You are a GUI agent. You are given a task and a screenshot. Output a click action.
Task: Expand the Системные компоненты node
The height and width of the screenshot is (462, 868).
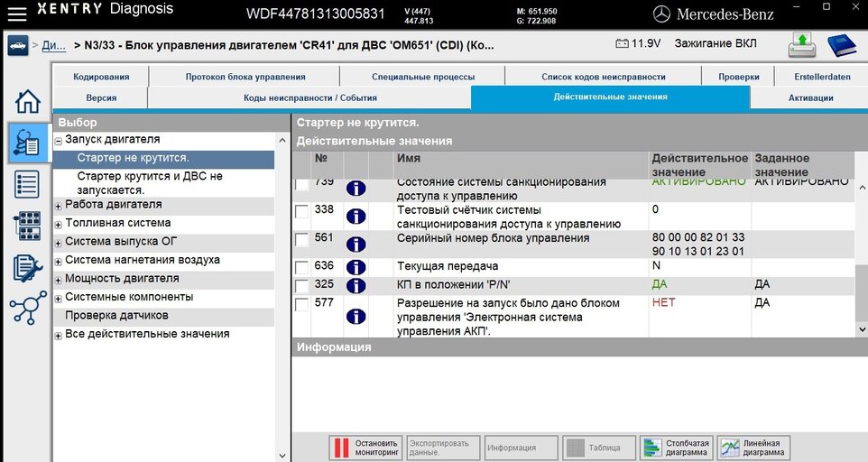(x=58, y=299)
